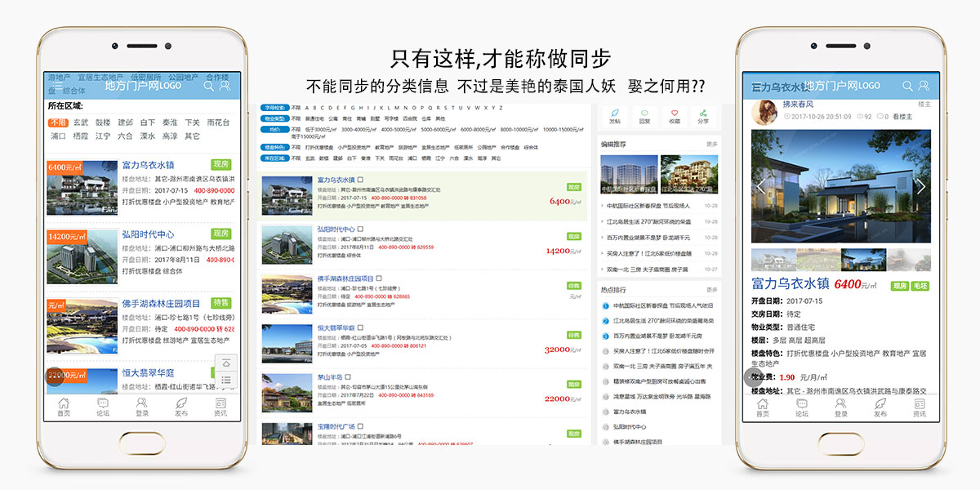The height and width of the screenshot is (490, 980).
Task: Check the box next to 富力乌衣水镇 in desktop list
Action: [360, 180]
